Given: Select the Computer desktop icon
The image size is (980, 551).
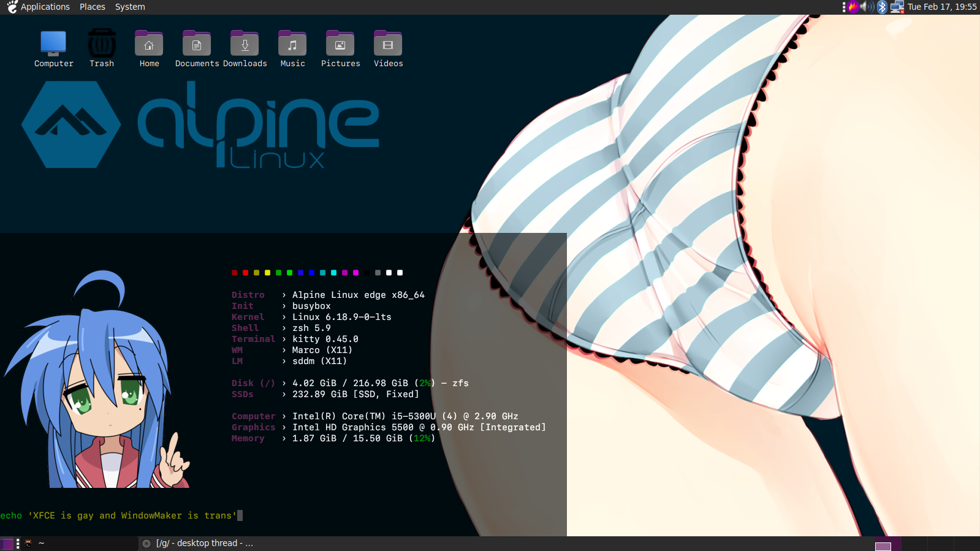Looking at the screenshot, I should [x=53, y=49].
